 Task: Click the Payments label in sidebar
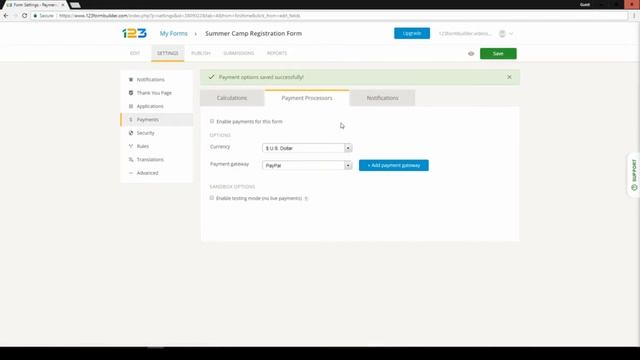[x=148, y=120]
